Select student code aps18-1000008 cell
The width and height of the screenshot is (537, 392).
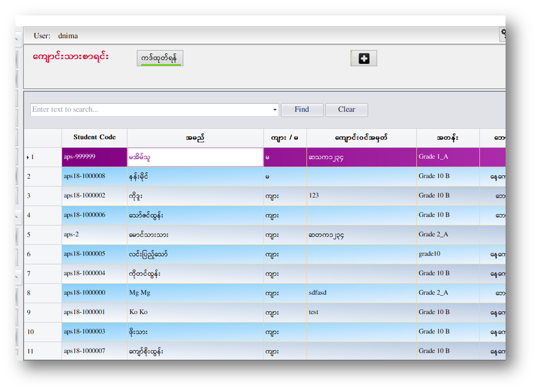[94, 177]
